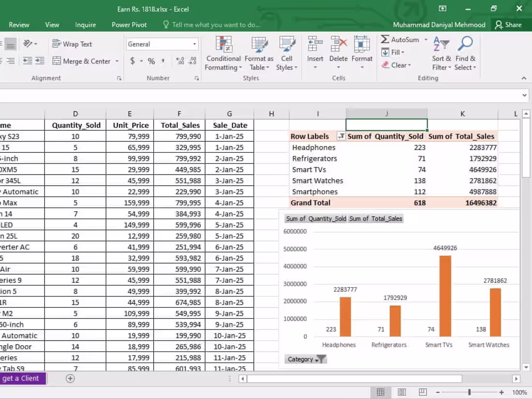Click the Insert cells icon
Screen dimensions: 532x399
(315, 44)
